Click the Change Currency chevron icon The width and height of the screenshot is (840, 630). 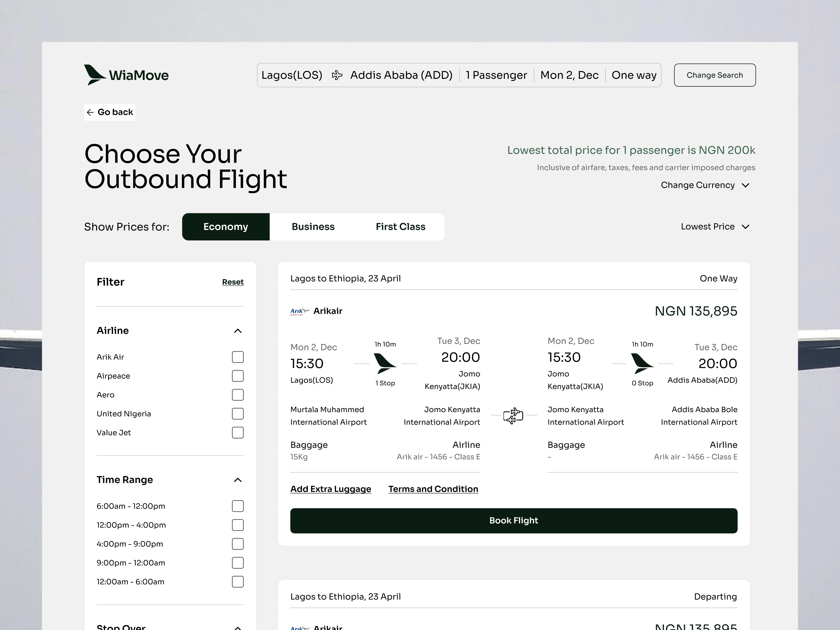pyautogui.click(x=745, y=185)
